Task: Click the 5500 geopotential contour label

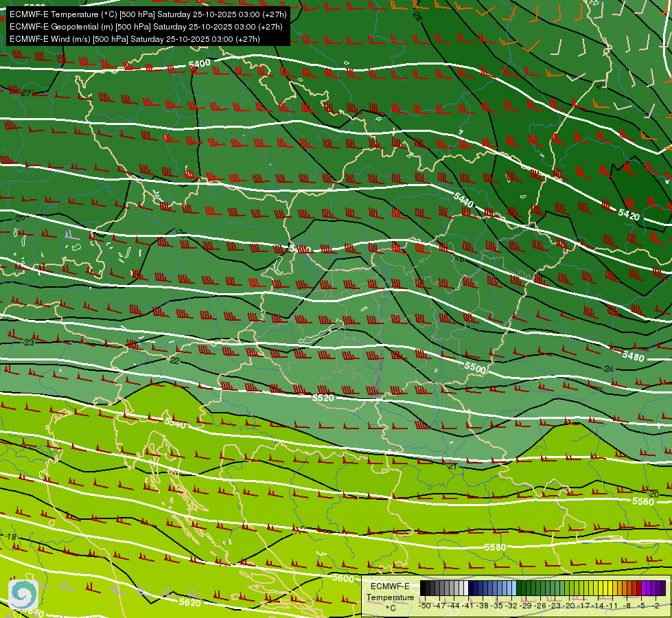Action: [x=475, y=367]
